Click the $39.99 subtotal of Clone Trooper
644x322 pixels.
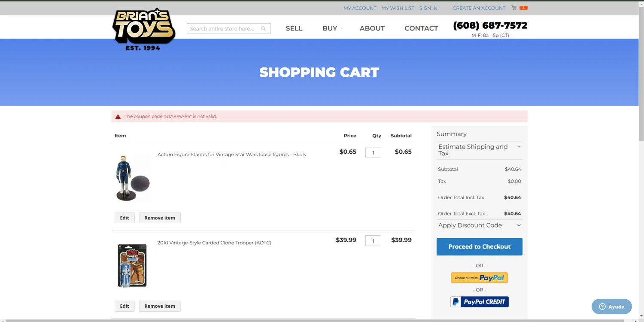coord(401,240)
